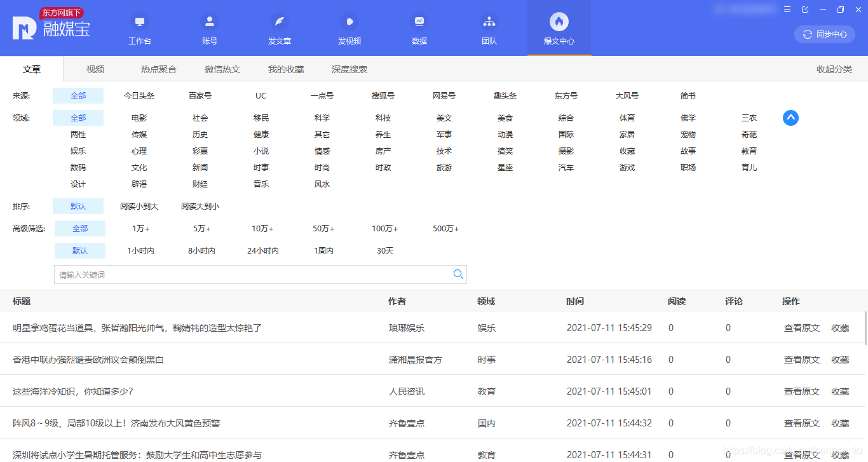The height and width of the screenshot is (462, 868).
Task: Open the 热点聚合 tab
Action: (x=159, y=69)
